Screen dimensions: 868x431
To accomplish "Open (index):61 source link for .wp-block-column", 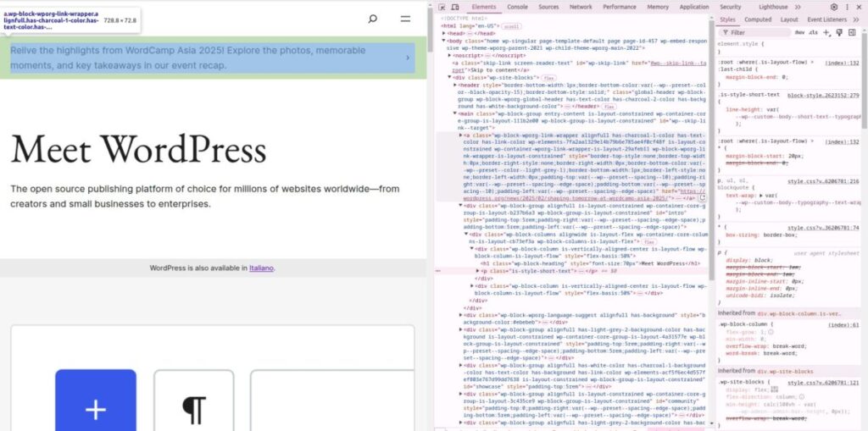I will (x=842, y=325).
